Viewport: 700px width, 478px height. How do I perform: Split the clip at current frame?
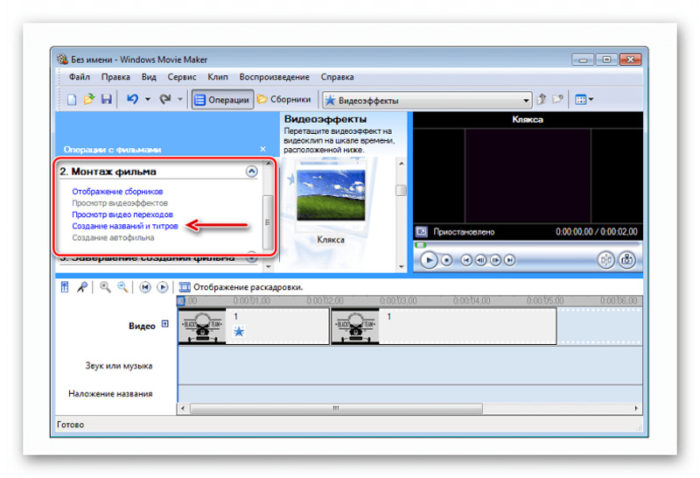[x=605, y=260]
